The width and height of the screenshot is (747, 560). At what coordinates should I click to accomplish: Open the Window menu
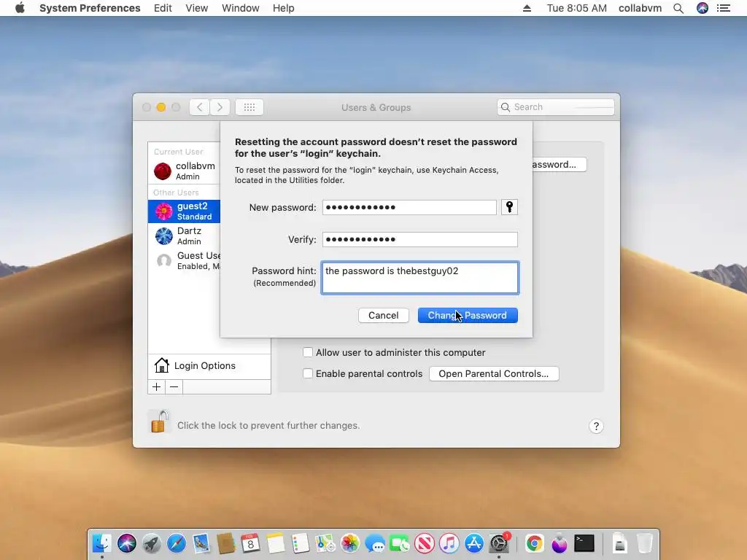coord(241,8)
